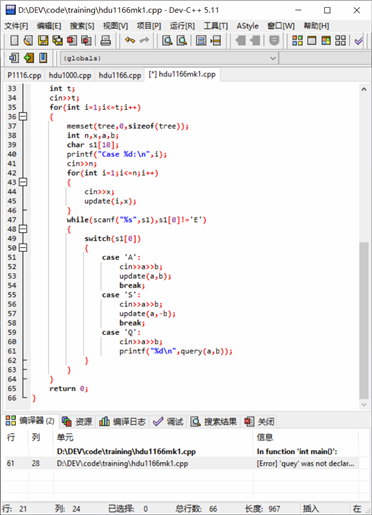The image size is (372, 515).
Task: Click the Compile icon with four colored squares
Action: point(297,41)
